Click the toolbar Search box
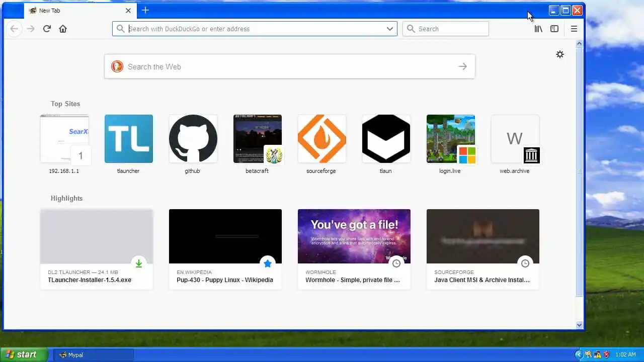 point(446,29)
